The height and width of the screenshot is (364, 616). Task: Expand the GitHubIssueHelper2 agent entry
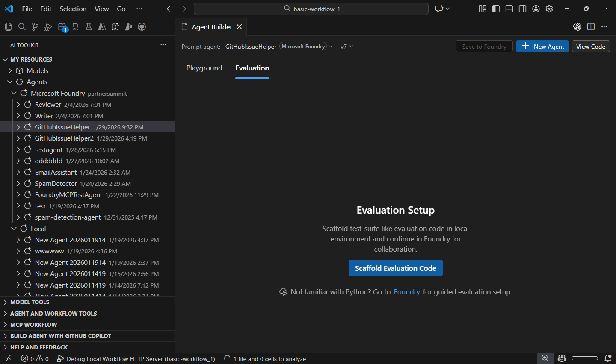(18, 138)
